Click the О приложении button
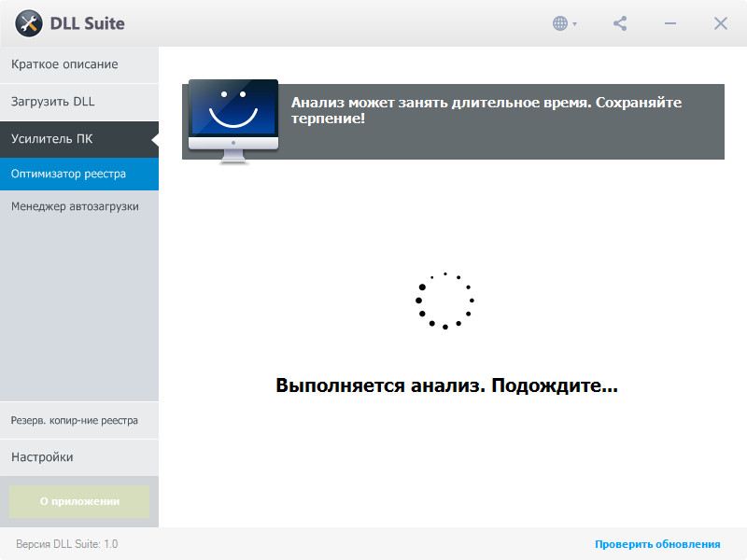Screen dimensions: 747x560 tap(79, 501)
